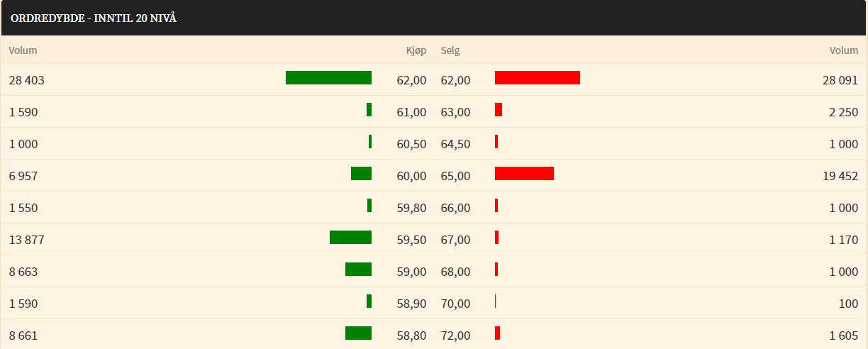
Task: Select the red bar for sell price 65,00
Action: [524, 174]
